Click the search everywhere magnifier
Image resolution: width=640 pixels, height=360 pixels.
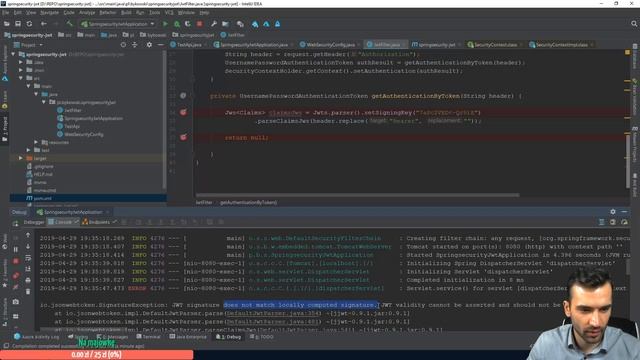634,24
